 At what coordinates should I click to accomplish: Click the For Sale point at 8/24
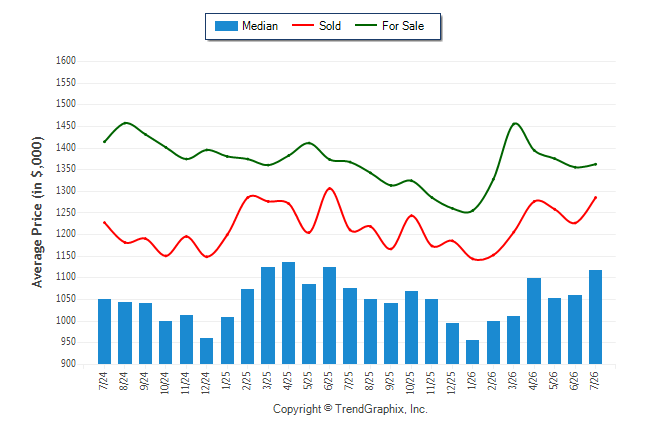pos(126,123)
